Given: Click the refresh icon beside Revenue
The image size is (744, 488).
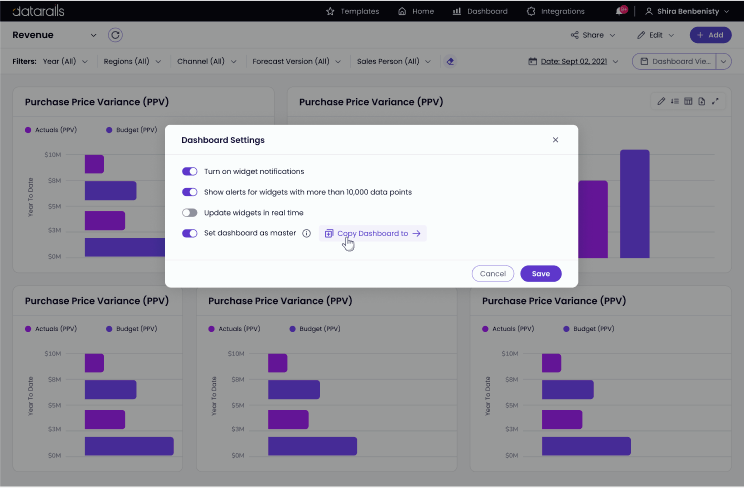Looking at the screenshot, I should tap(115, 35).
